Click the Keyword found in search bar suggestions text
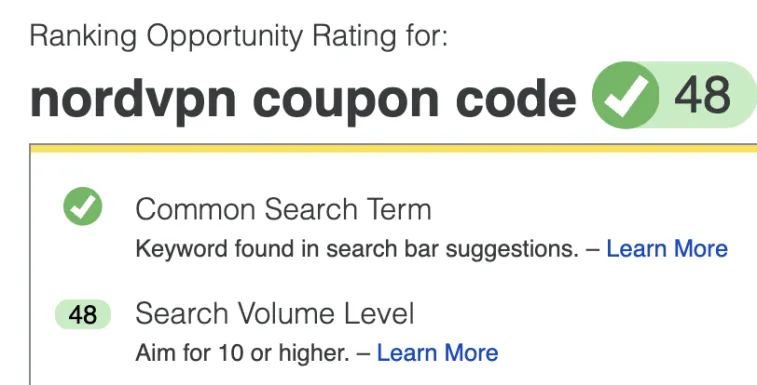 357,249
